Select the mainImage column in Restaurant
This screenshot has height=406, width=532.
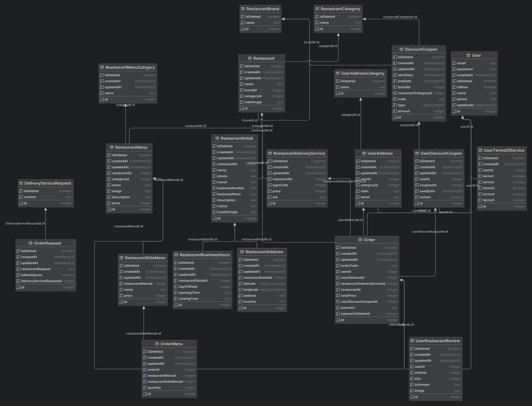(x=253, y=102)
